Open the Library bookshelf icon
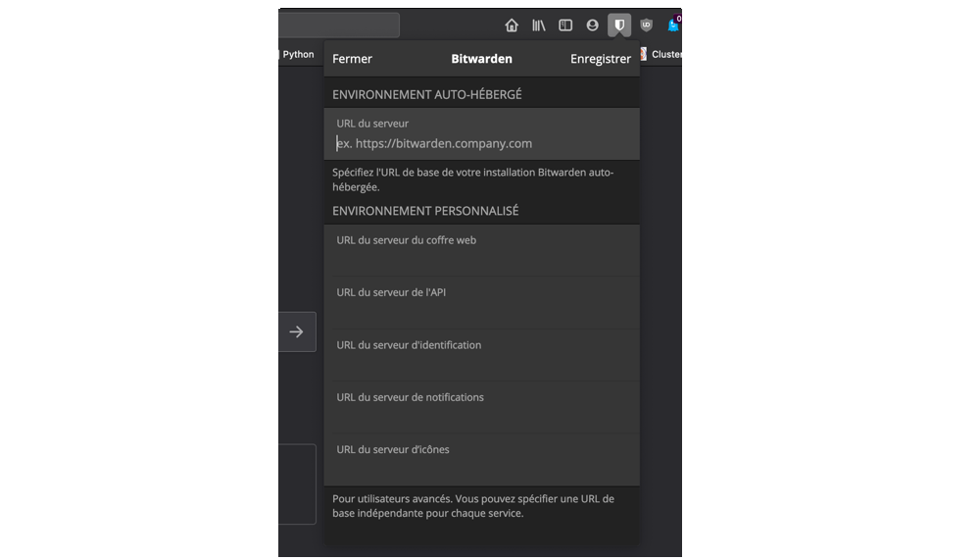 [x=539, y=25]
